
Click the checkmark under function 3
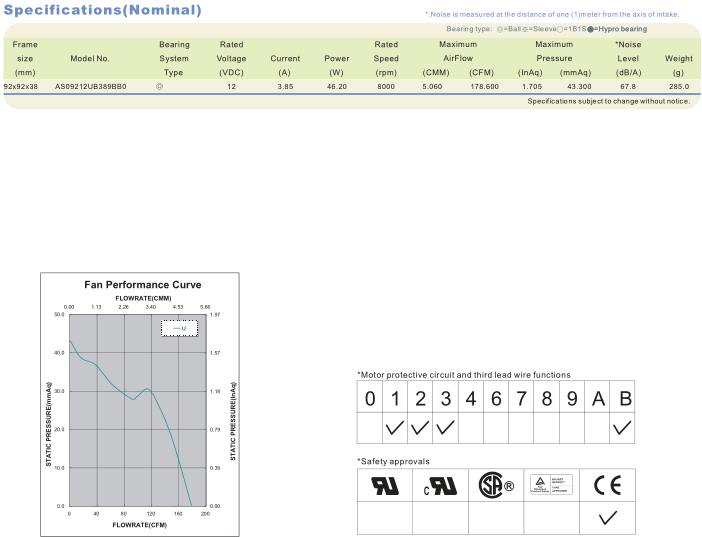click(445, 428)
